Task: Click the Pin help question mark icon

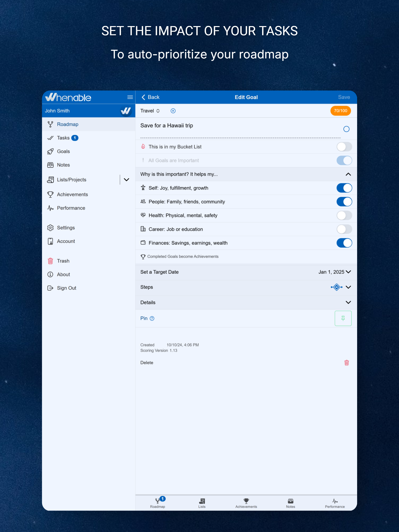Action: coord(152,318)
